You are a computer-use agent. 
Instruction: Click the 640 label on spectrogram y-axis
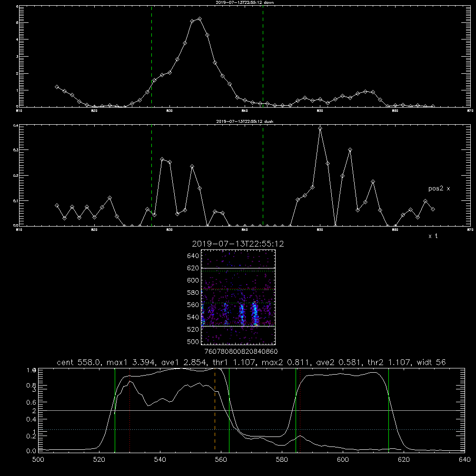(193, 256)
